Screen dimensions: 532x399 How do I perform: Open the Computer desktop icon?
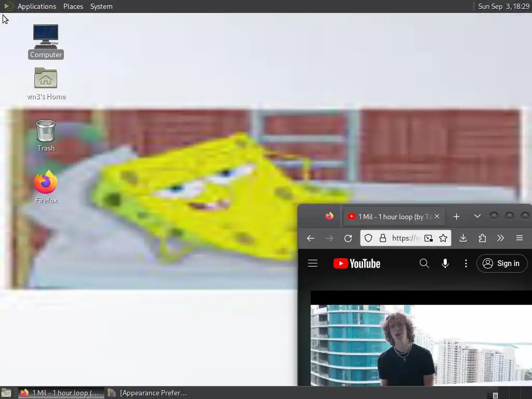click(46, 42)
